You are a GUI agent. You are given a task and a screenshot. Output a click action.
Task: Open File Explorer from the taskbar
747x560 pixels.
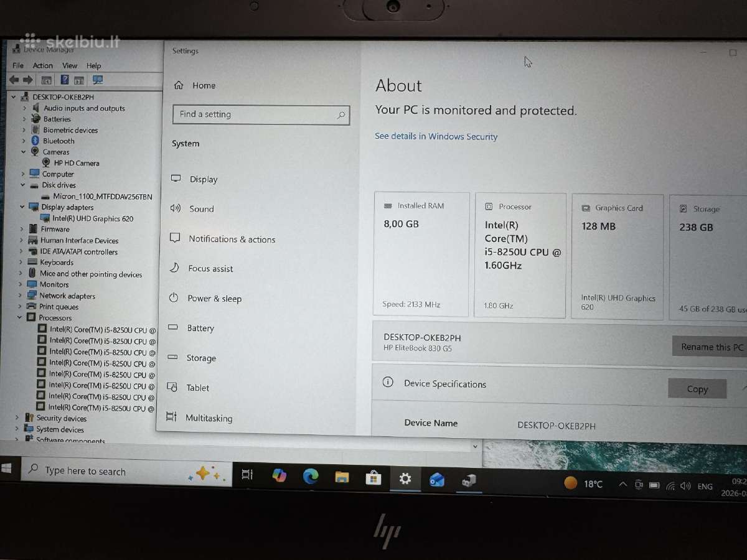pos(342,477)
